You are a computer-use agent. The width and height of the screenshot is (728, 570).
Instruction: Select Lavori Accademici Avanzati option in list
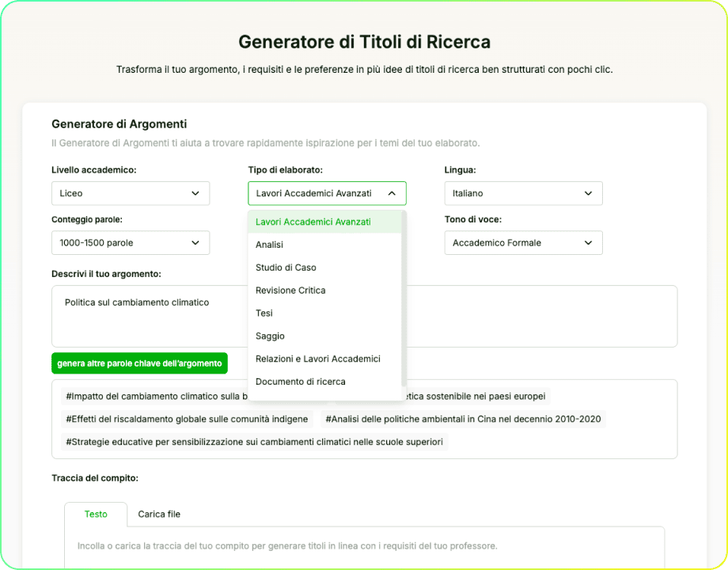coord(324,222)
